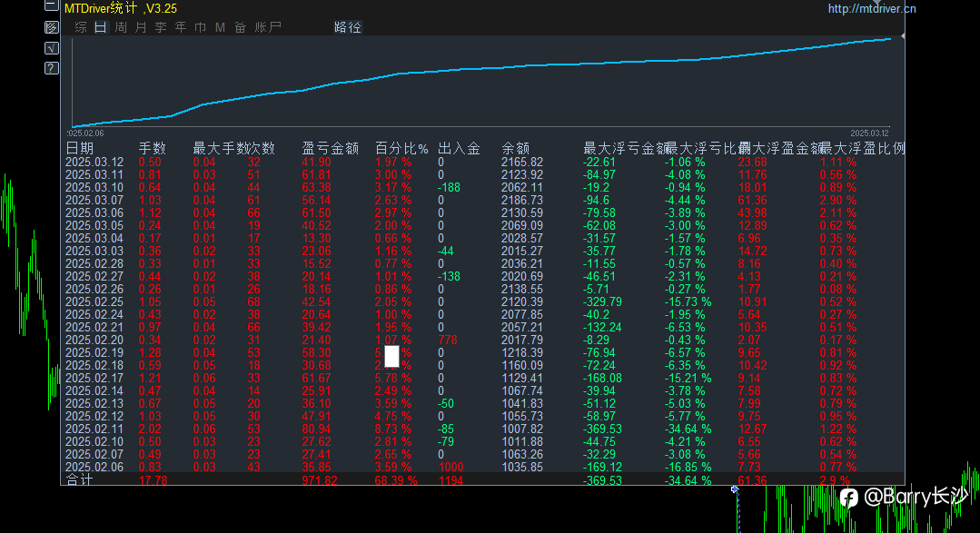980x533 pixels.
Task: Select the M tab
Action: 220,27
